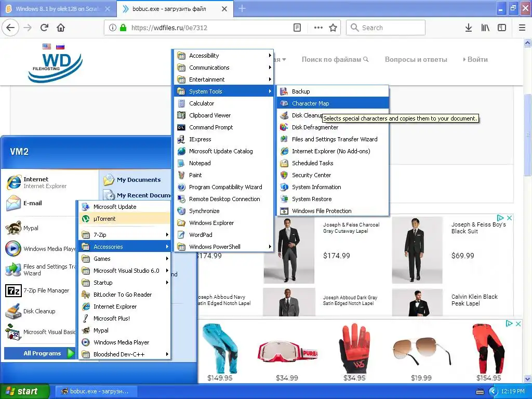Launch Remote Desktop Connection
This screenshot has height=399, width=532.
click(224, 199)
